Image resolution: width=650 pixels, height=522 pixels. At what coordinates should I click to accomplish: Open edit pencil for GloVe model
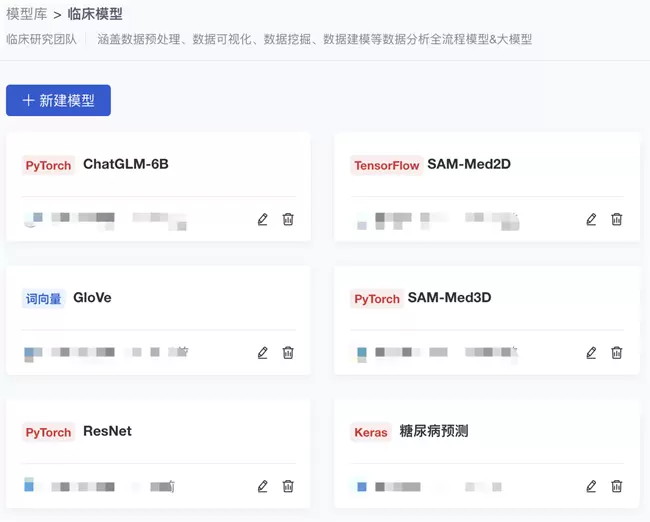click(263, 352)
